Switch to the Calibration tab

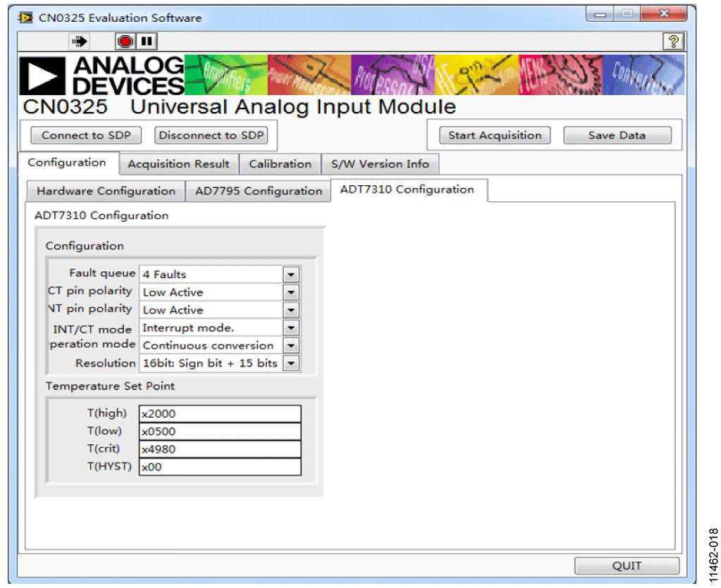280,164
